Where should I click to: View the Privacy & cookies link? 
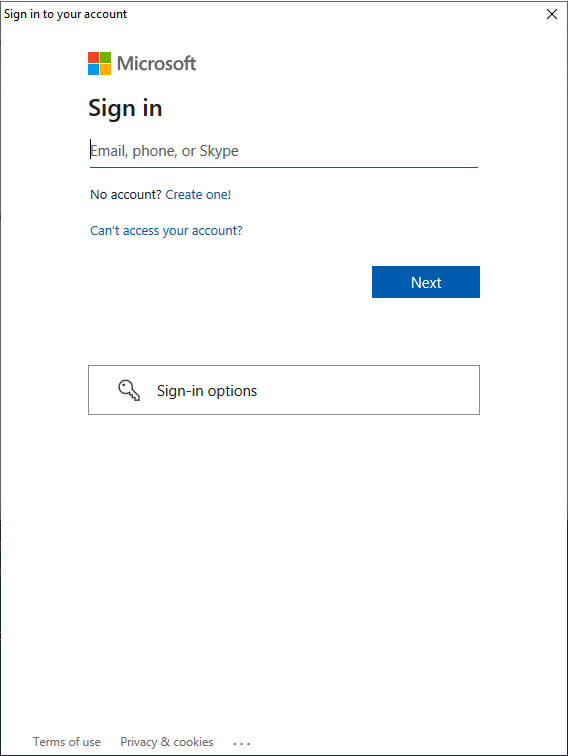[x=167, y=742]
